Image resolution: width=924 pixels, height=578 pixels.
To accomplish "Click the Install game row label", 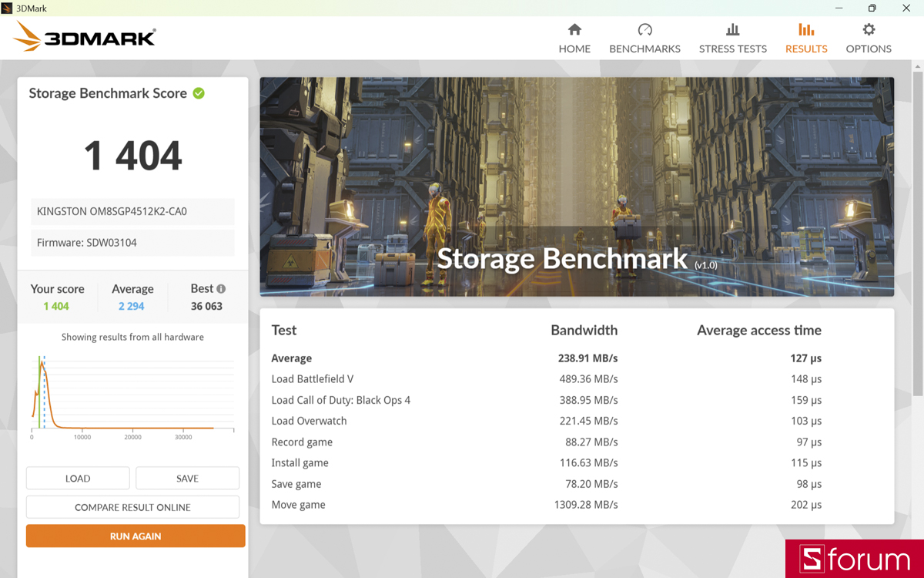I will [300, 463].
